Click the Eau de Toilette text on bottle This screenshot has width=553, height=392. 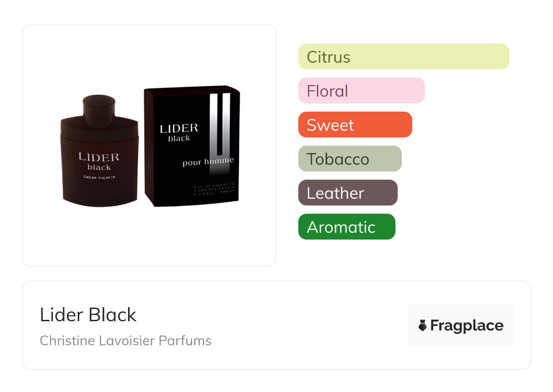click(x=99, y=177)
